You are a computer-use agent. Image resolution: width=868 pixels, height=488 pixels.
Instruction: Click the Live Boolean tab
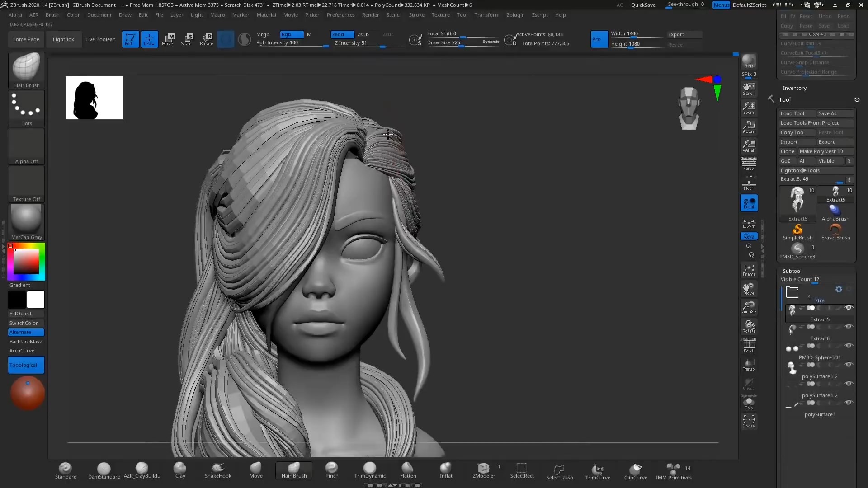pos(100,39)
